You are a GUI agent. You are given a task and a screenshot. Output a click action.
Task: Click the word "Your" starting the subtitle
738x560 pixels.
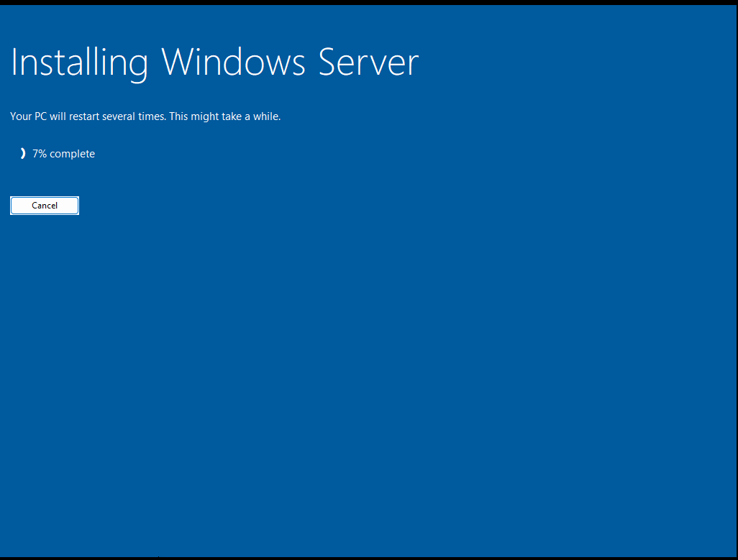(x=21, y=116)
